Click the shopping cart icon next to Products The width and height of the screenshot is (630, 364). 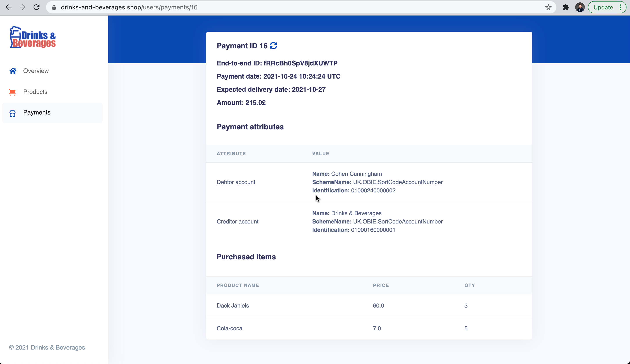(x=12, y=92)
